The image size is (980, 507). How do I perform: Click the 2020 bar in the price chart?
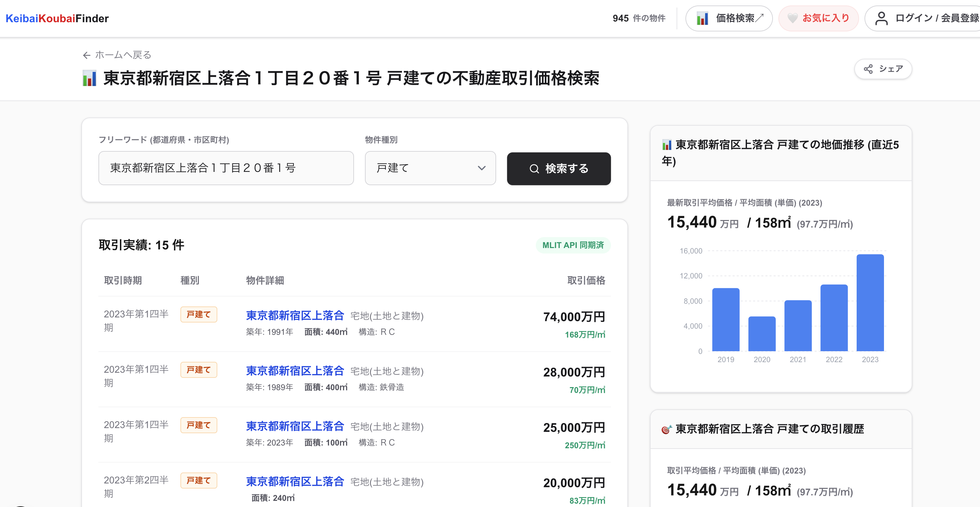click(762, 333)
